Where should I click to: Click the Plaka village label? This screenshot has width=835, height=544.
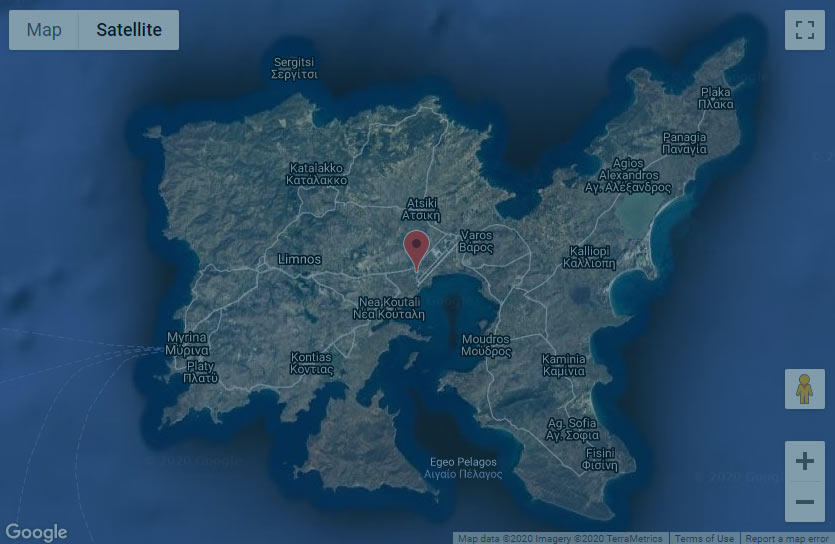716,98
